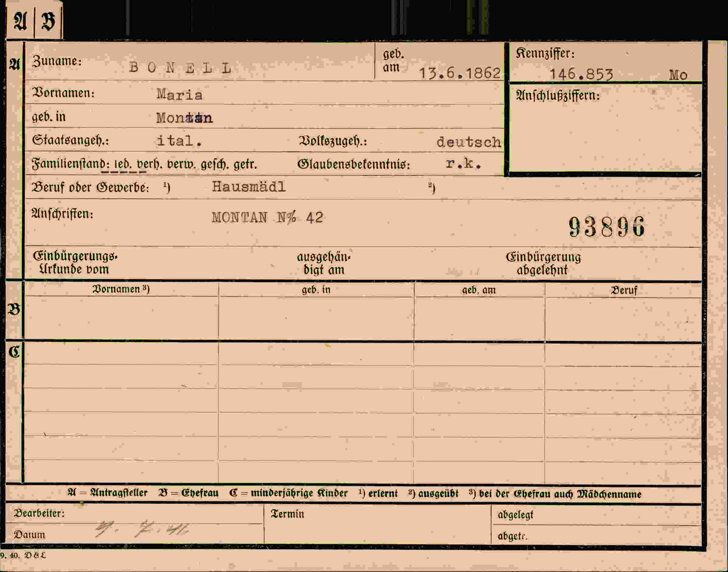Click the 'abgelegt' label
Image resolution: width=728 pixels, height=572 pixels.
[515, 515]
